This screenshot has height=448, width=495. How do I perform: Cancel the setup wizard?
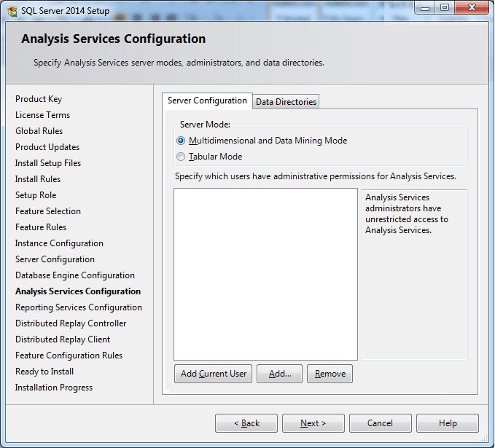(380, 423)
